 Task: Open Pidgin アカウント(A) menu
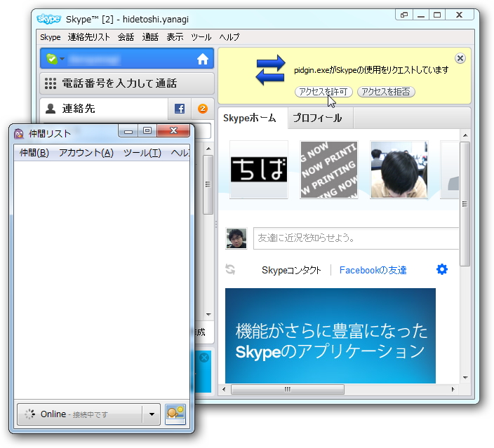[x=86, y=153]
